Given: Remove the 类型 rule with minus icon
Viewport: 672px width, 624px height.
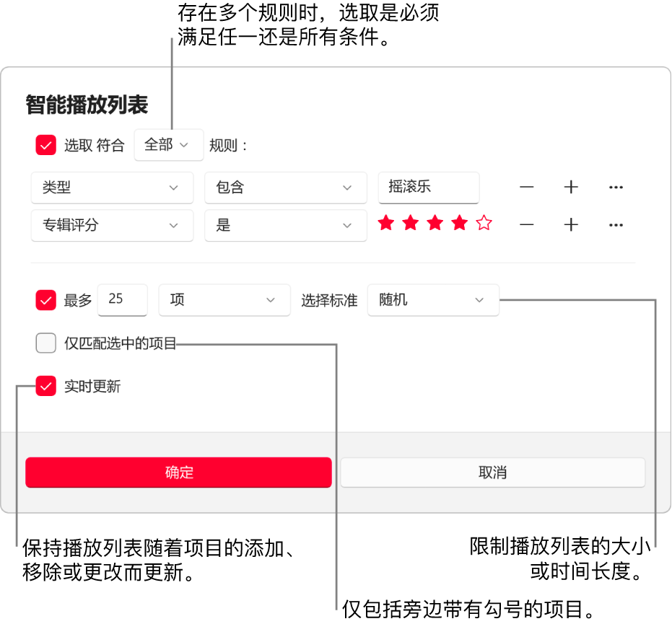Looking at the screenshot, I should pos(526,187).
